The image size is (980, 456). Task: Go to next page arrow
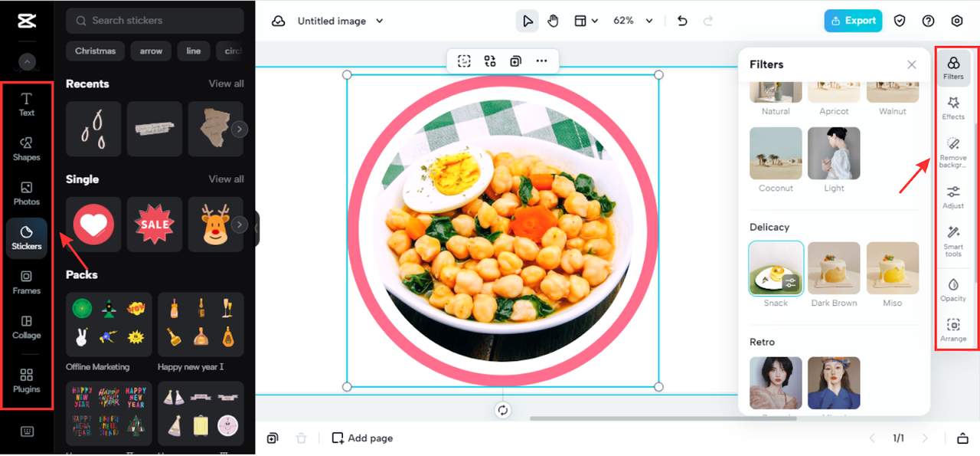click(925, 438)
